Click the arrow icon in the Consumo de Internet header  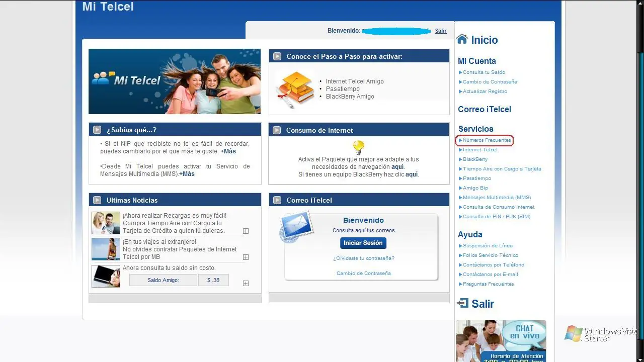click(277, 130)
